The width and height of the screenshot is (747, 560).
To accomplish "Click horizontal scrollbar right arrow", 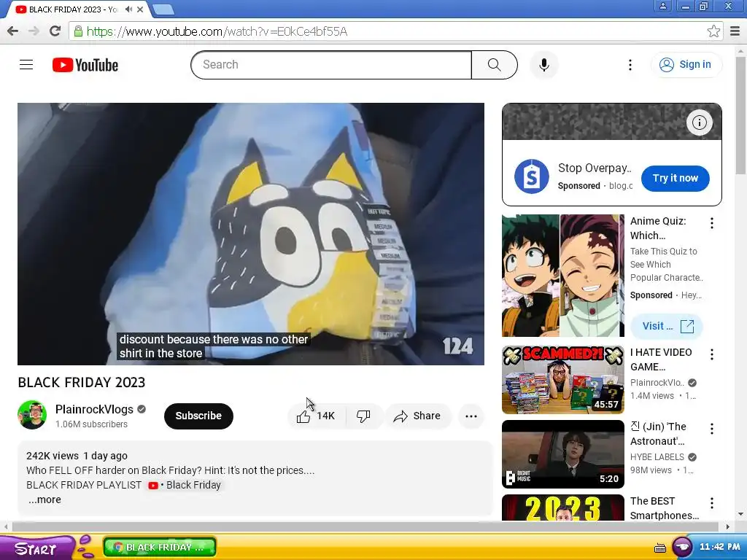I will tap(727, 526).
